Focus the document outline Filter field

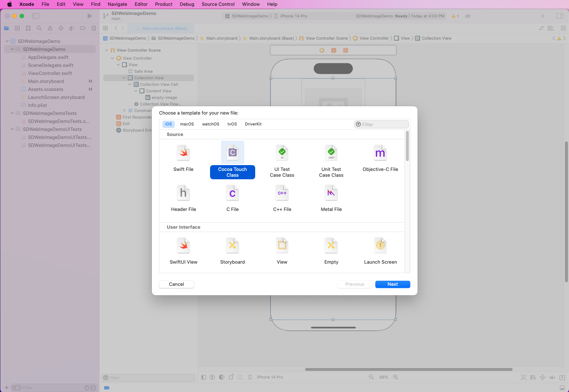point(149,378)
